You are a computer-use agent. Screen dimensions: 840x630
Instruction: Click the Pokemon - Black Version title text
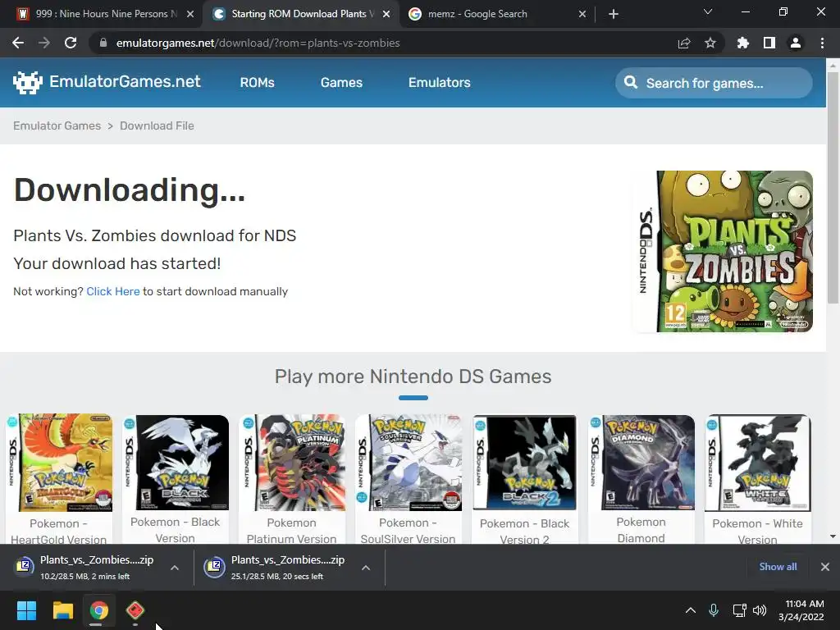pyautogui.click(x=176, y=530)
